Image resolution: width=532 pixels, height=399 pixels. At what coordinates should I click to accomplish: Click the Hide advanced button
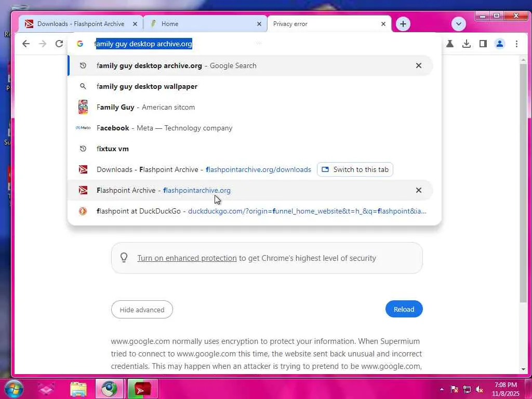[142, 310]
